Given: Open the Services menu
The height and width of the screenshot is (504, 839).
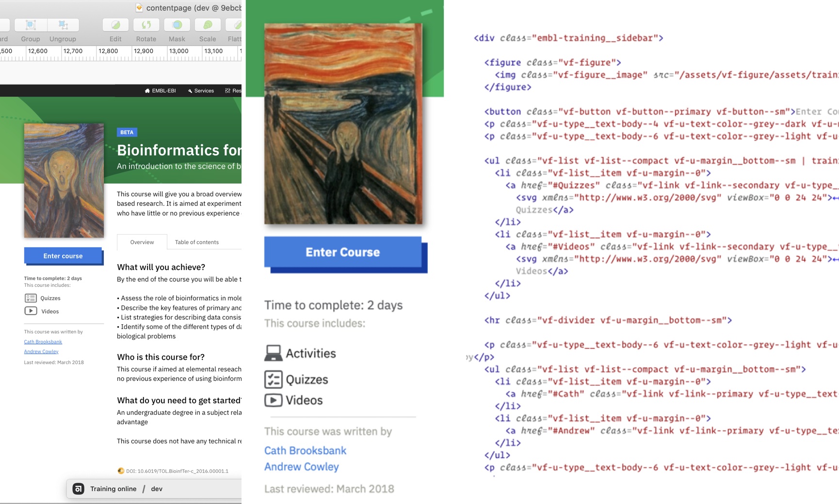Looking at the screenshot, I should [x=201, y=91].
